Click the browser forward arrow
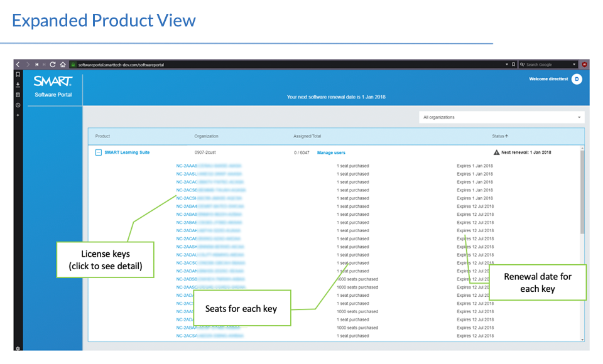Viewport: 603px width, 364px height. tap(28, 64)
